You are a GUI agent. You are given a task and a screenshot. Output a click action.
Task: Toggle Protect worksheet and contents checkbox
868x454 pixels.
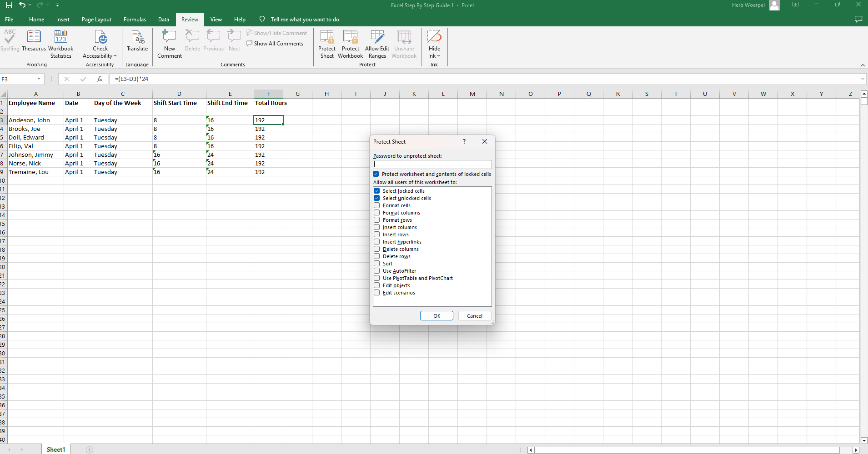376,174
